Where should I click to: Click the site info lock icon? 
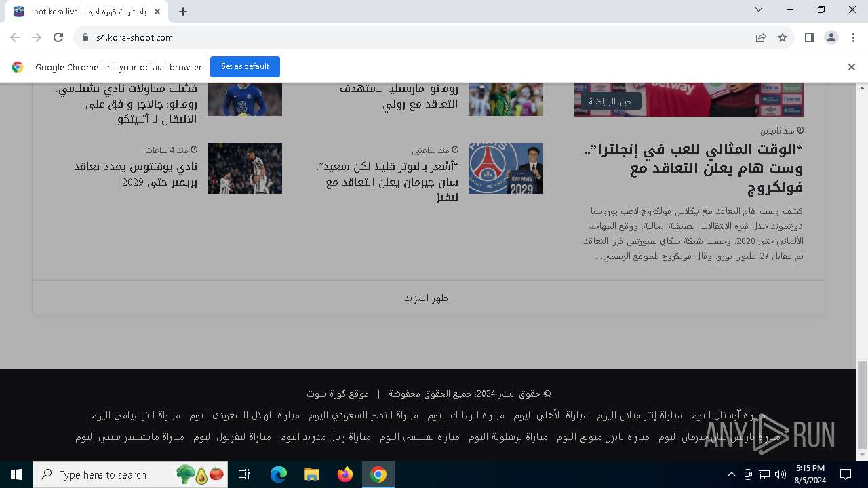click(85, 37)
